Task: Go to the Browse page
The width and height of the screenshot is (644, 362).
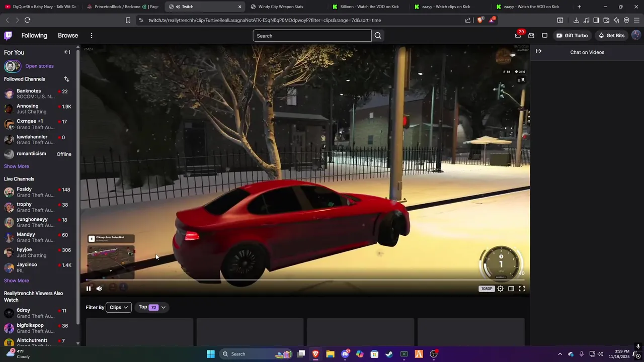Action: point(68,36)
